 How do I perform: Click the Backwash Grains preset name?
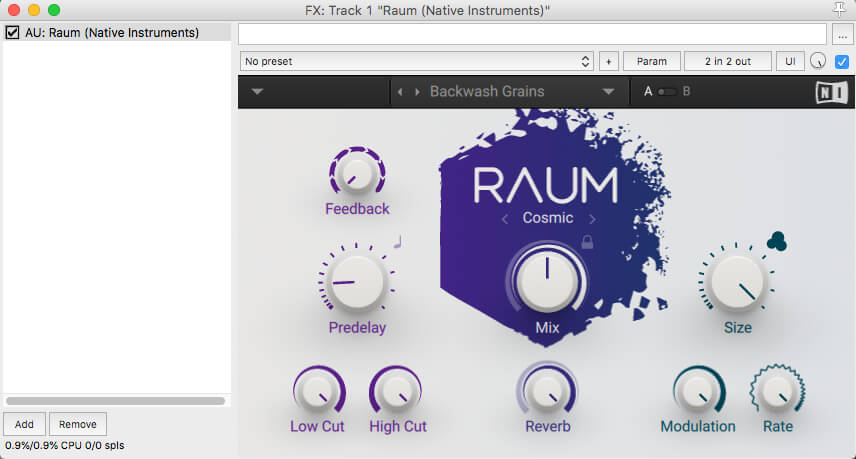pos(487,91)
